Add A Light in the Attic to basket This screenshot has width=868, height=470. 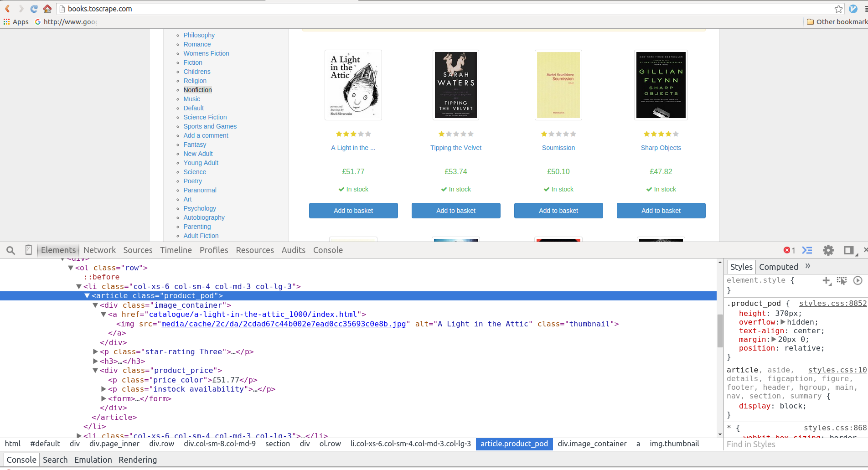pos(353,211)
